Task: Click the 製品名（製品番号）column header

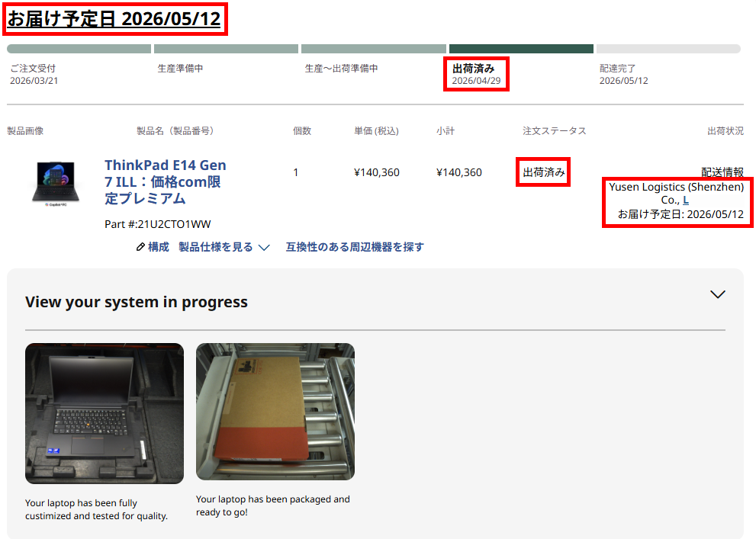Action: 175,131
